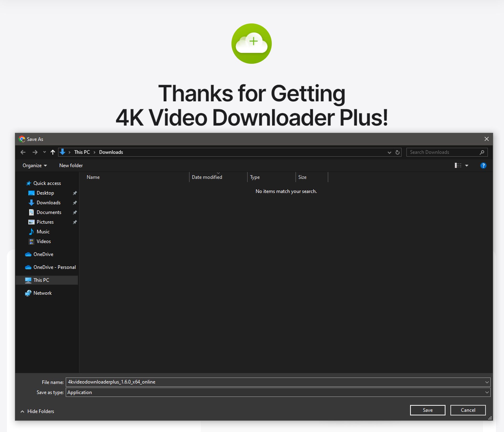The height and width of the screenshot is (432, 504).
Task: Create a New folder
Action: point(71,166)
